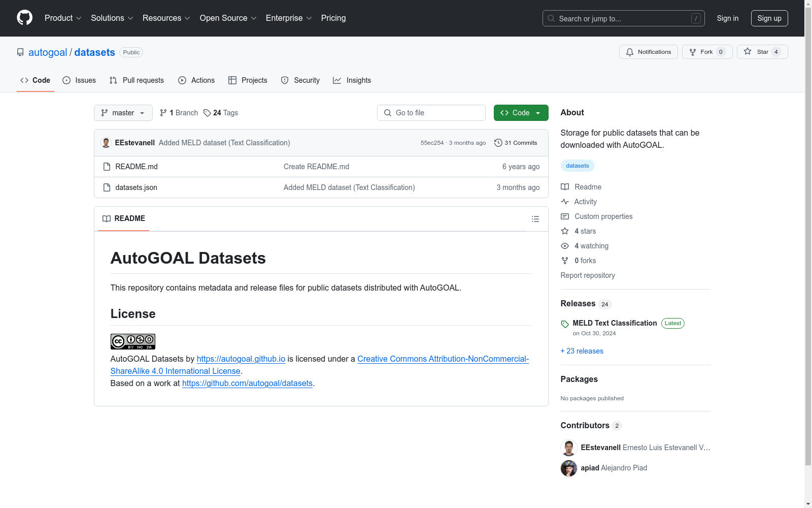Screen dimensions: 812x508
Task: View the 31 Commits history
Action: [516, 143]
